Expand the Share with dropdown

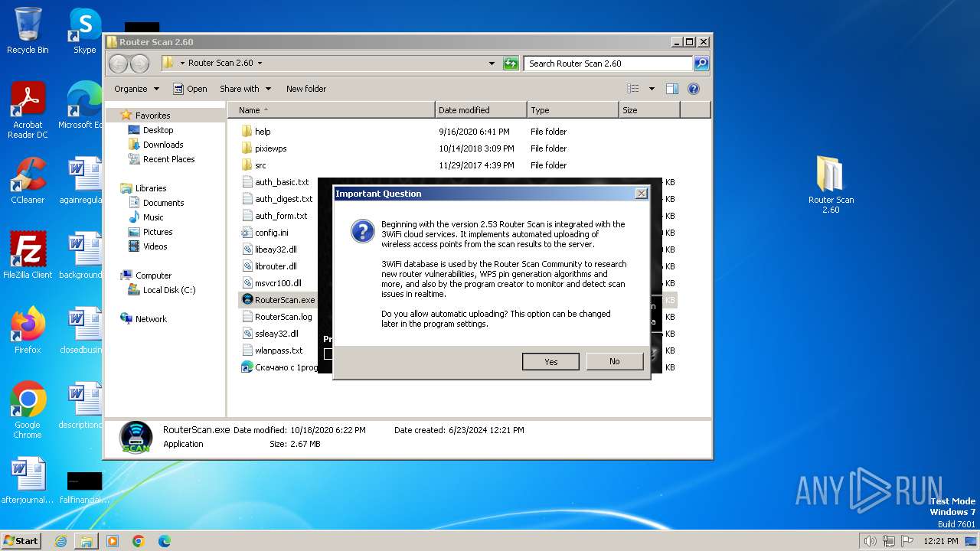click(x=246, y=89)
